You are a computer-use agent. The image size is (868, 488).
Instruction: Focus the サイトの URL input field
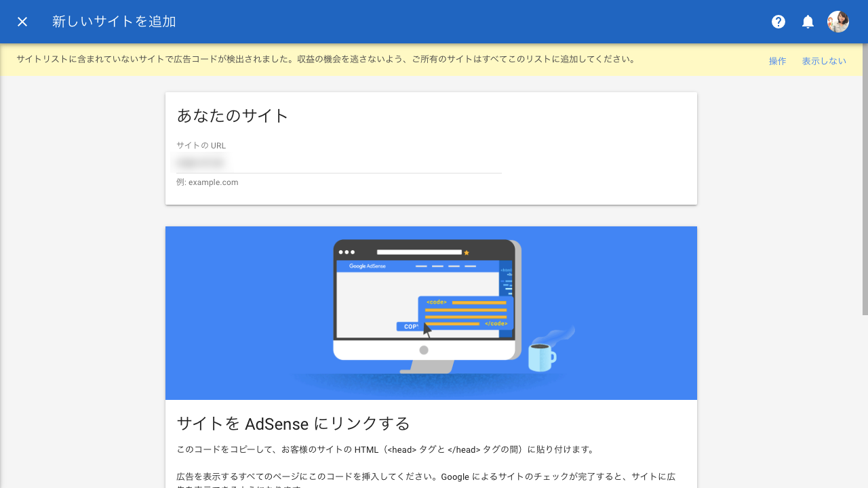pos(339,163)
